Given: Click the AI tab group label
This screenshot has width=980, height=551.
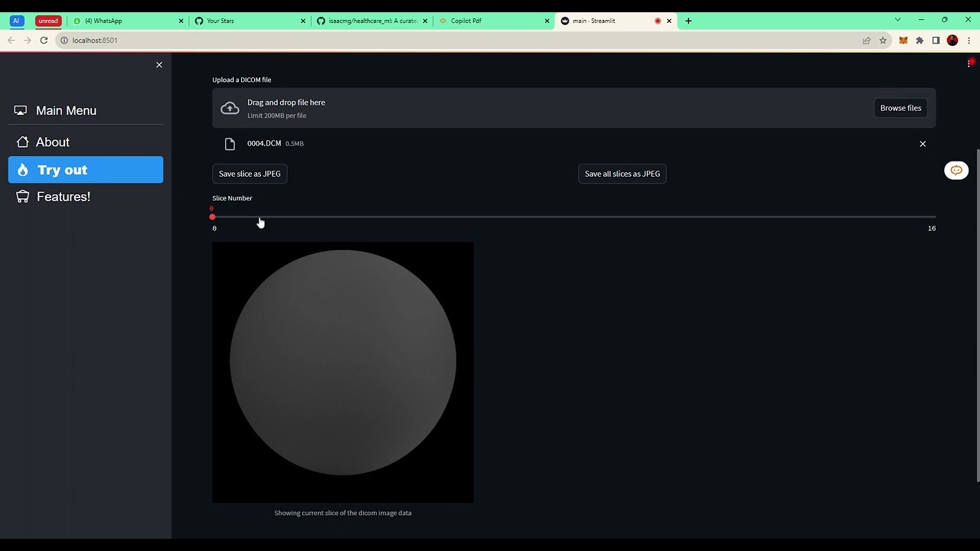Looking at the screenshot, I should pyautogui.click(x=16, y=21).
